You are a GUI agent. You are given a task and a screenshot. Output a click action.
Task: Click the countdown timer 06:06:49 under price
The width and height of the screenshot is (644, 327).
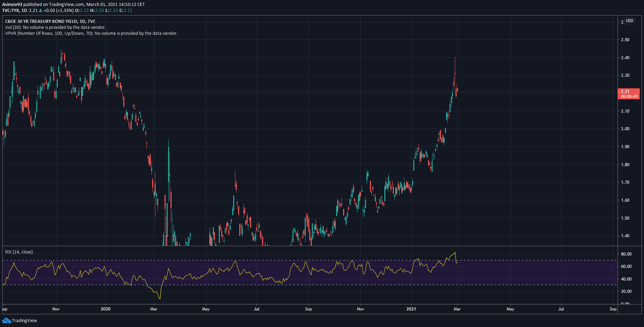[629, 96]
